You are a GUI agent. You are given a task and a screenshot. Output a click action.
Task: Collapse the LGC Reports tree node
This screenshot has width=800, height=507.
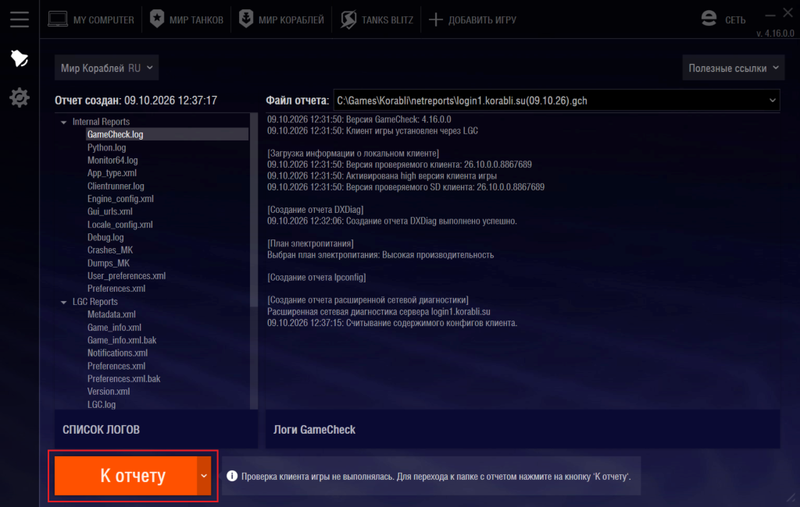(x=64, y=302)
